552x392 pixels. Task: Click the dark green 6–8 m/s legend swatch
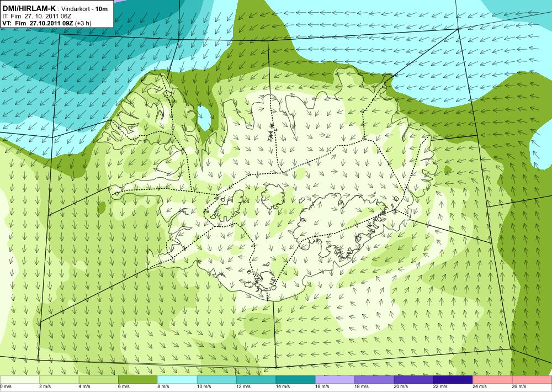coord(138,380)
